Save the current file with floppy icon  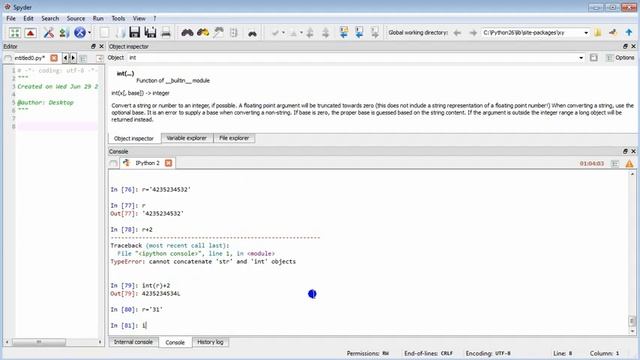[x=135, y=33]
